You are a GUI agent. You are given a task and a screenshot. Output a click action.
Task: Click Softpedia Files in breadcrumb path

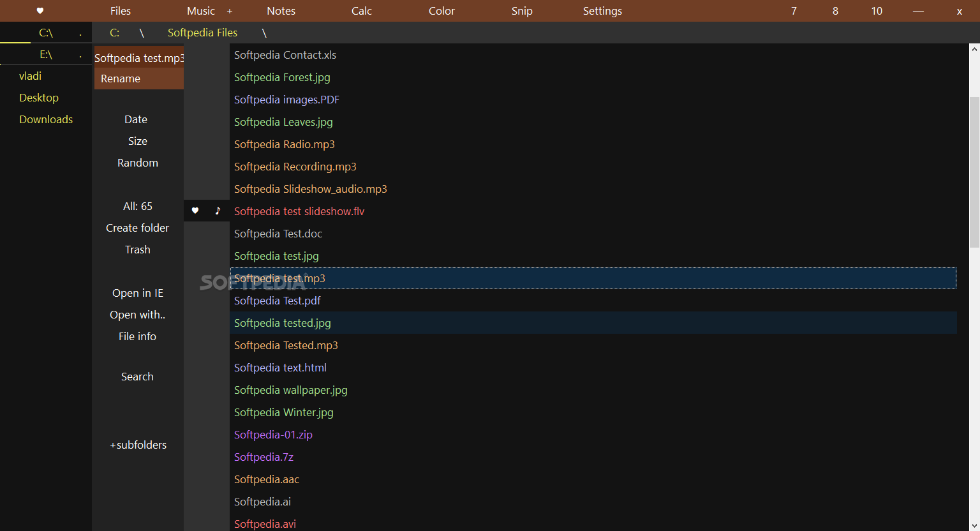tap(202, 33)
